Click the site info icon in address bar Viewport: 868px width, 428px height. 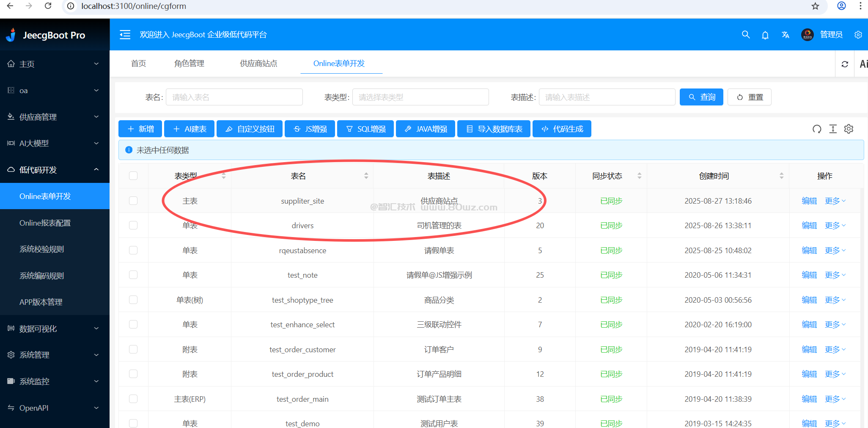(71, 6)
